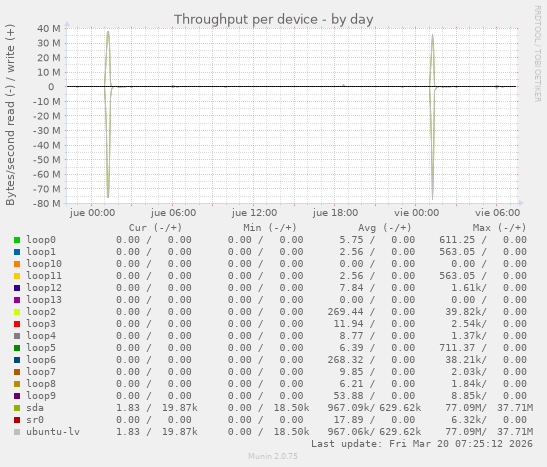Click the loop7 brown legend swatch
547x467 pixels.
pyautogui.click(x=17, y=372)
